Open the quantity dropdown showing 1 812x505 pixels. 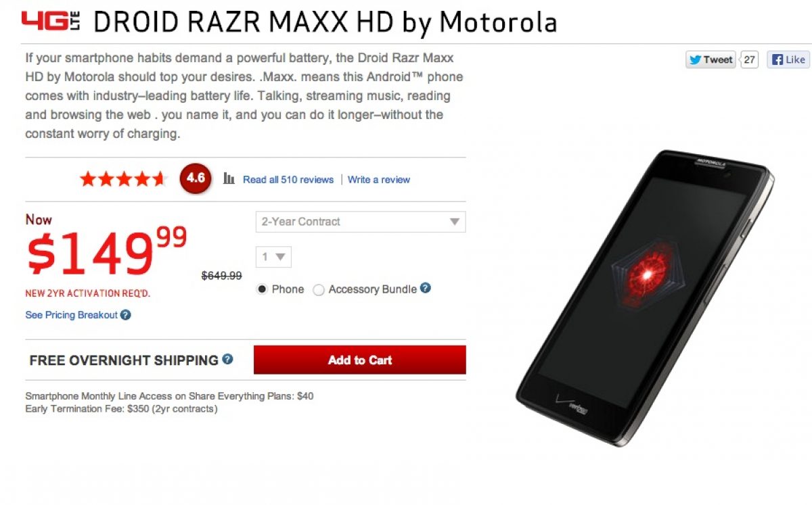click(273, 257)
